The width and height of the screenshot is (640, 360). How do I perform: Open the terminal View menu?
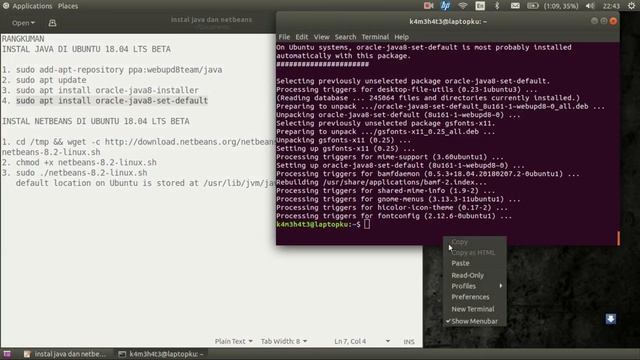pyautogui.click(x=321, y=37)
